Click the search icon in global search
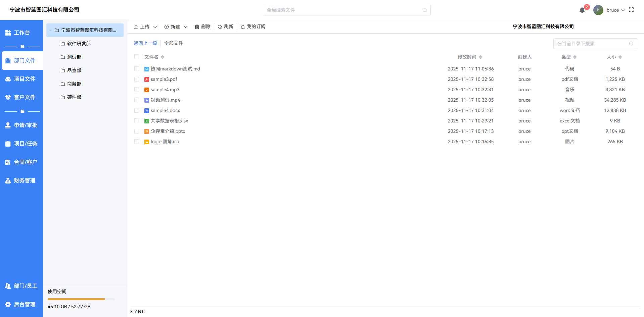Image resolution: width=644 pixels, height=317 pixels. (424, 10)
